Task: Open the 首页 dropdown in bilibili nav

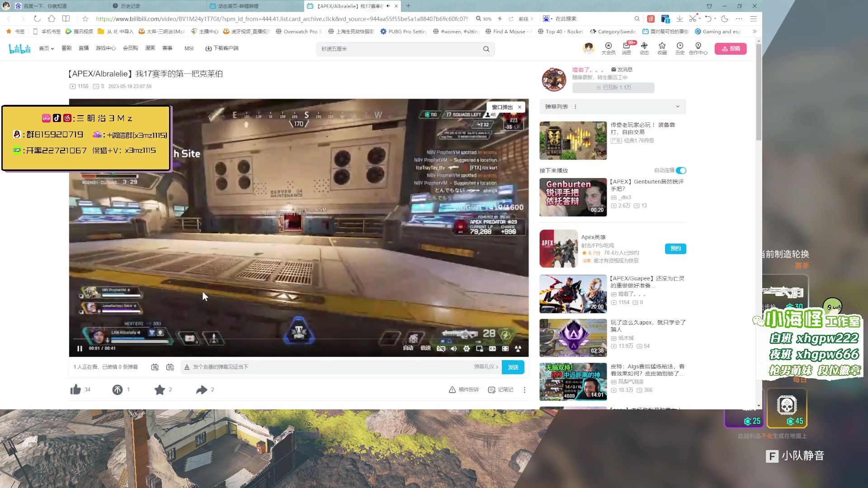Action: point(46,48)
